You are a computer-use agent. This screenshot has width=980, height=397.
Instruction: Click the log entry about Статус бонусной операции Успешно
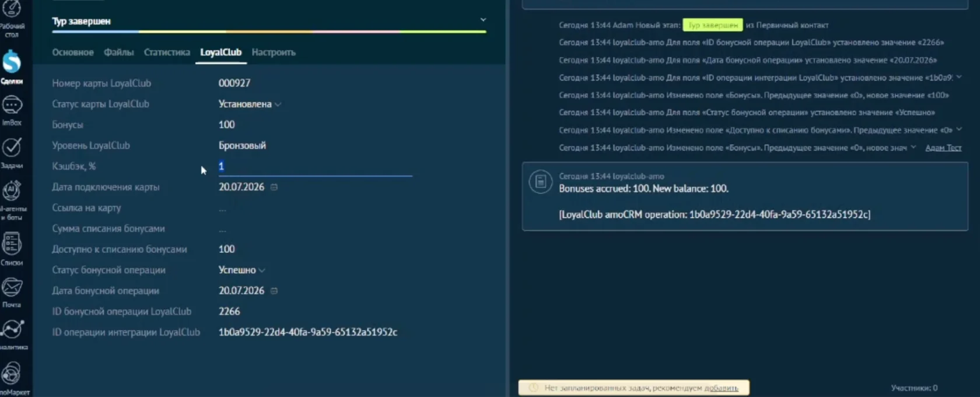(747, 112)
